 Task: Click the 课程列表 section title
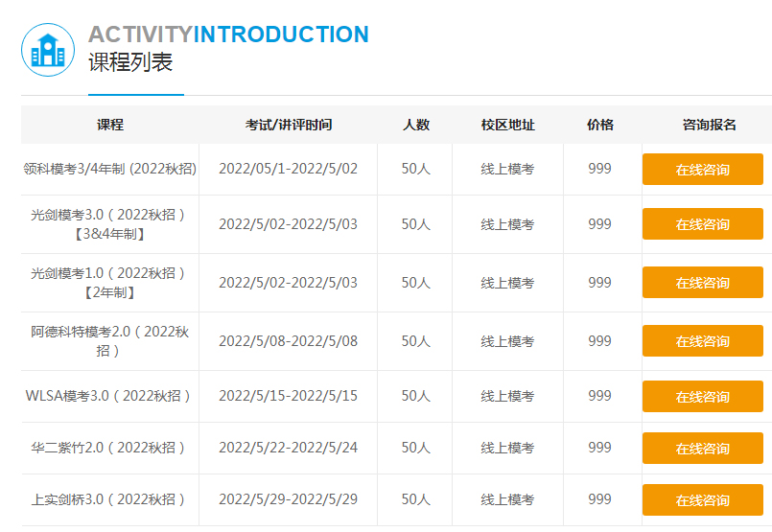pyautogui.click(x=130, y=64)
